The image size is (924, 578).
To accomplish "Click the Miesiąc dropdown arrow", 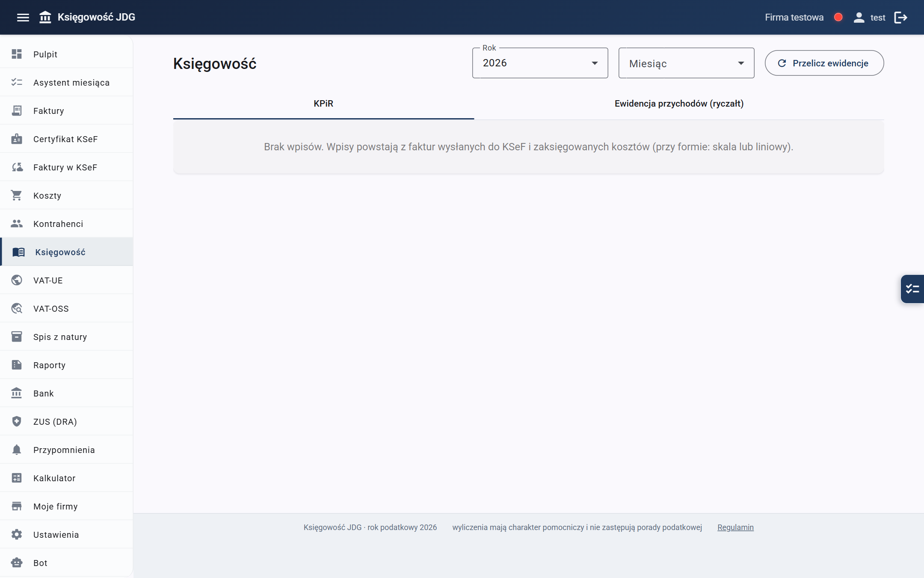I will [x=741, y=63].
